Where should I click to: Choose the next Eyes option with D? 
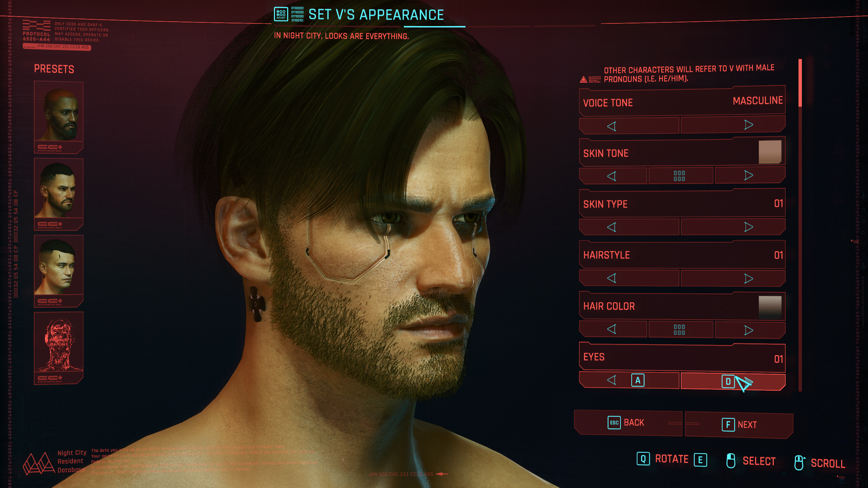point(733,382)
